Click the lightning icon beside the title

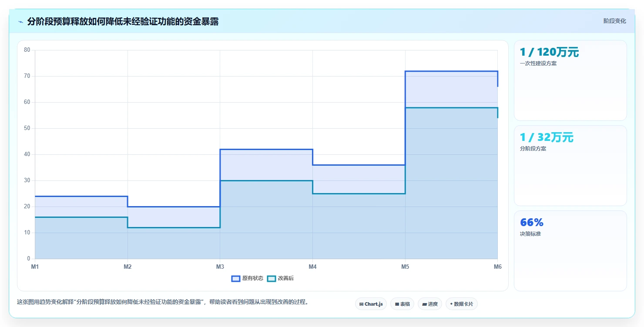(20, 22)
